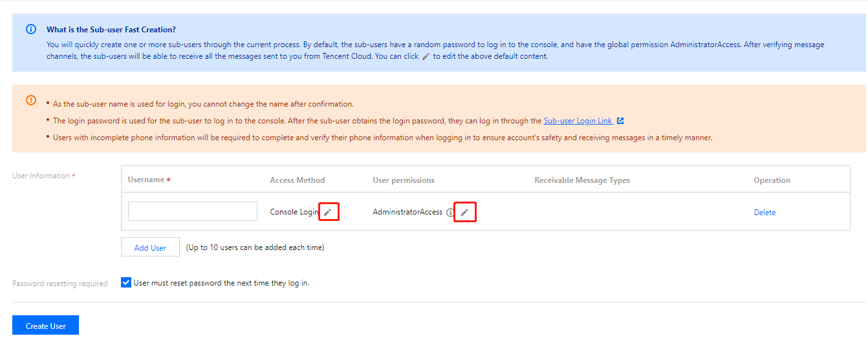
Task: Click the external-link icon after Sub-user Login Link
Action: [x=620, y=121]
